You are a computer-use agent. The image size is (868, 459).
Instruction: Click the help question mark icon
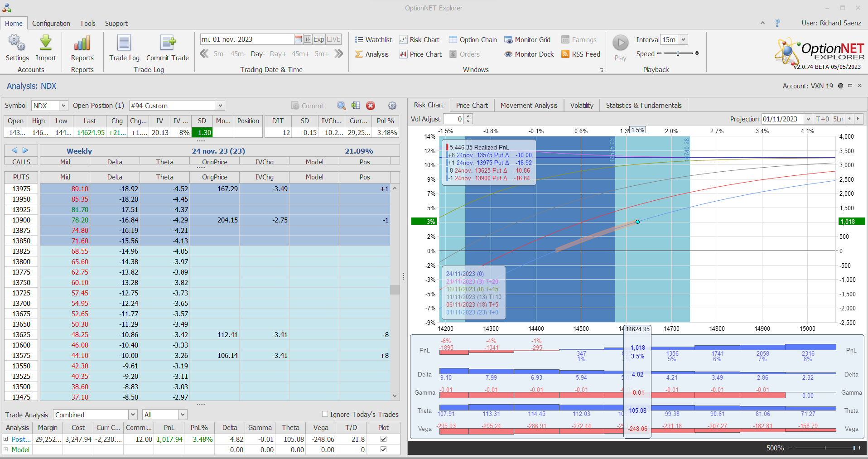pyautogui.click(x=777, y=23)
